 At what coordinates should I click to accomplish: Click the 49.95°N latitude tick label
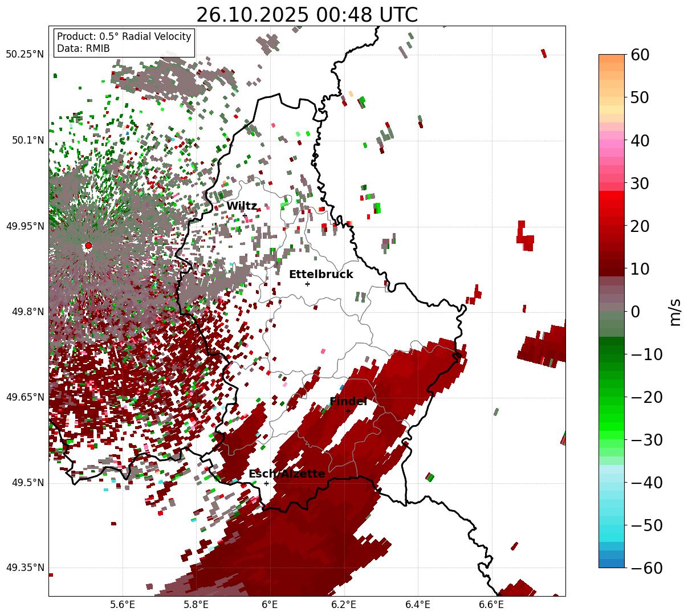[x=25, y=226]
